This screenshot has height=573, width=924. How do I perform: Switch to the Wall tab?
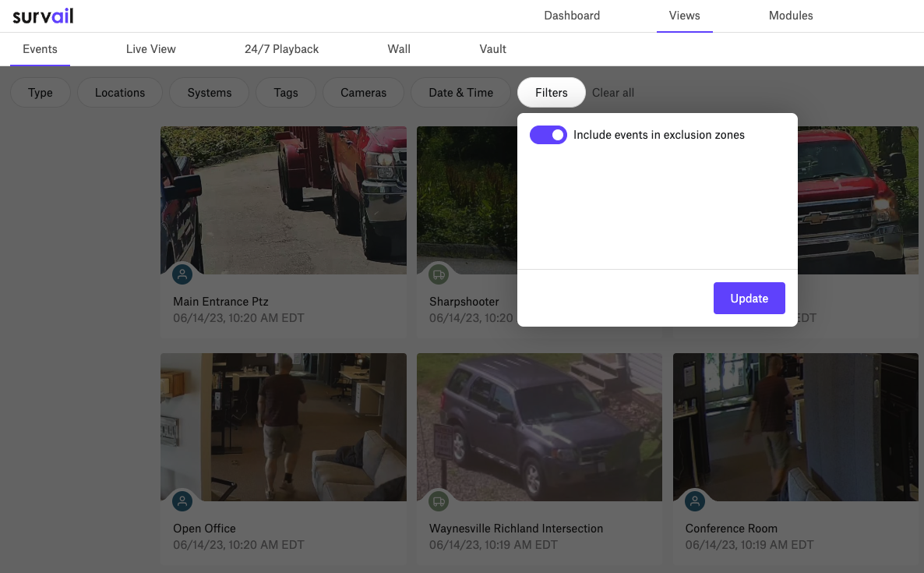[399, 49]
